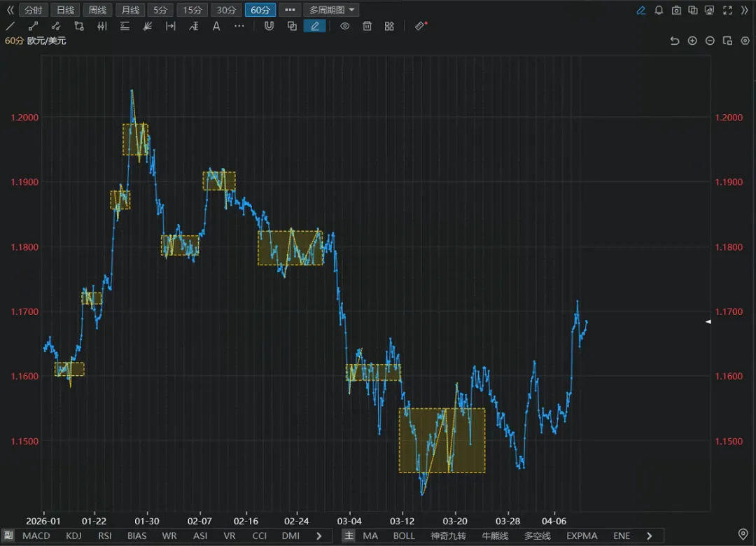Select the rectangle shape drawing tool
The image size is (756, 546).
coord(79,26)
